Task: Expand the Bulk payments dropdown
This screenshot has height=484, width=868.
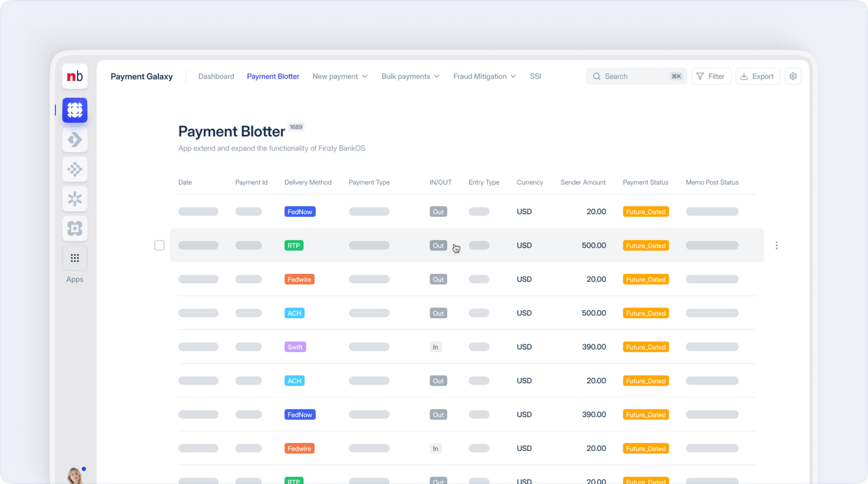Action: pos(410,77)
